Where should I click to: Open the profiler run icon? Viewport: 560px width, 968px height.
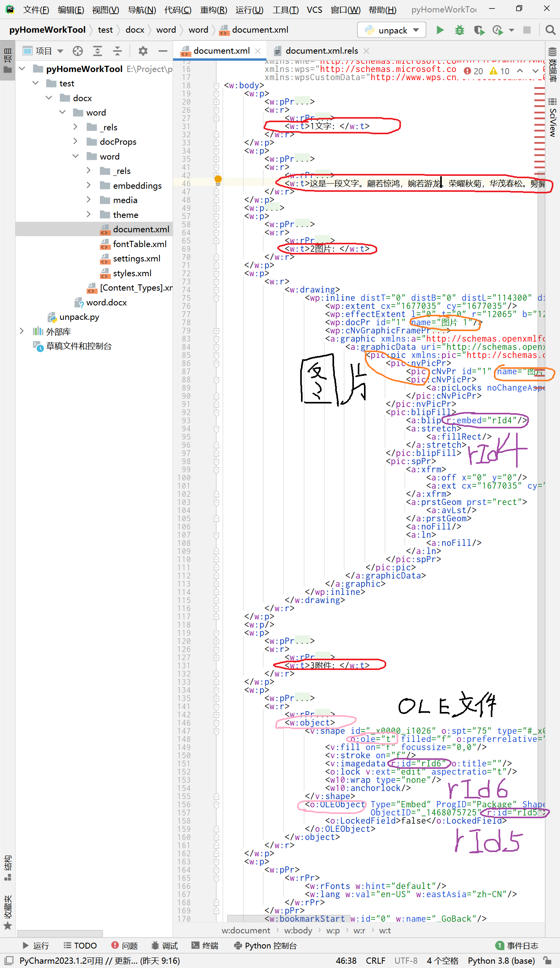click(x=498, y=30)
